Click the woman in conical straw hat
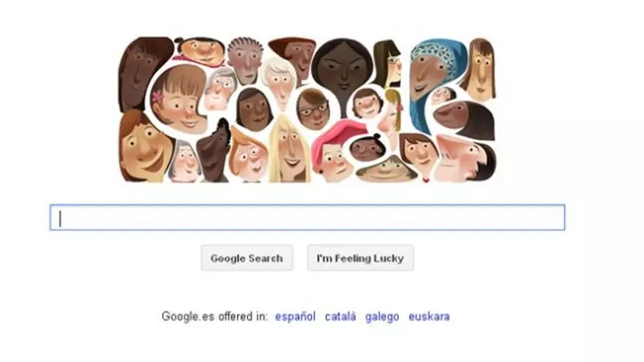 pos(386,168)
